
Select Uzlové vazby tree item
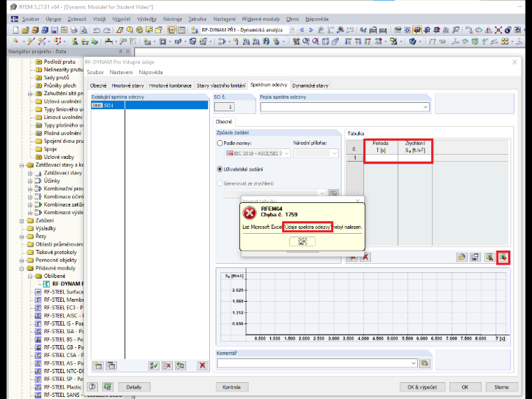59,157
